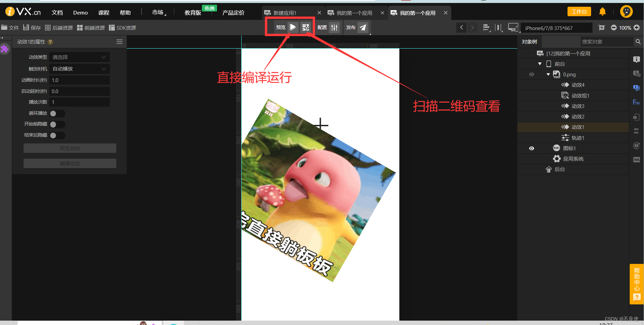This screenshot has height=325, width=644.
Task: Click the redo forward arrow
Action: [x=472, y=27]
